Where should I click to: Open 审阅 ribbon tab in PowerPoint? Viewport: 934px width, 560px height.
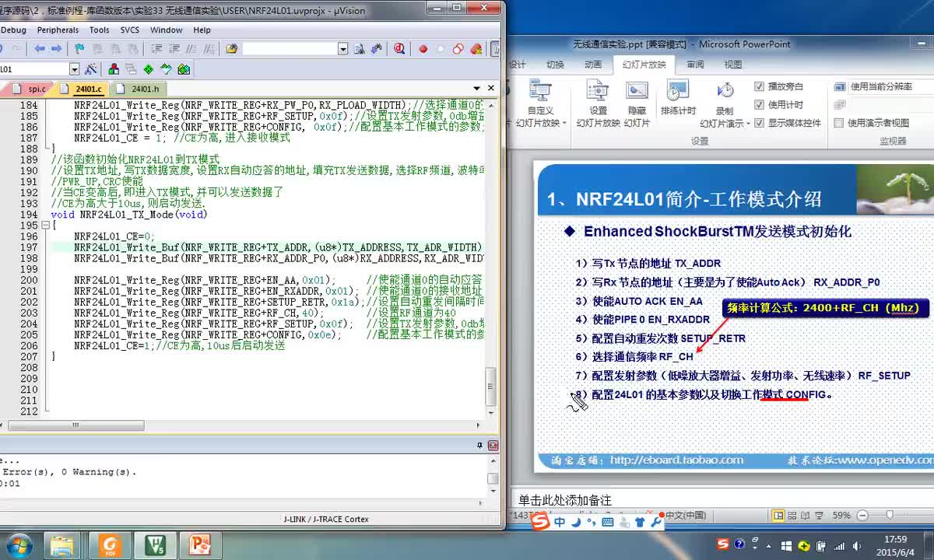click(695, 65)
